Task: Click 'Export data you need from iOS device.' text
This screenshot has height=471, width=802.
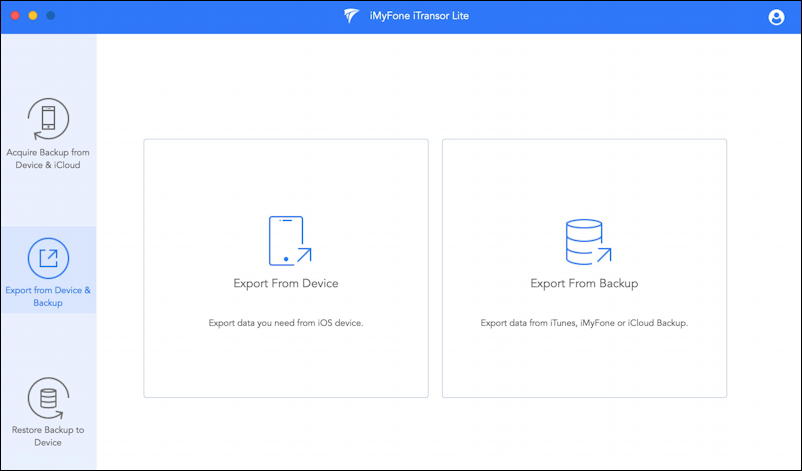Action: pyautogui.click(x=286, y=323)
